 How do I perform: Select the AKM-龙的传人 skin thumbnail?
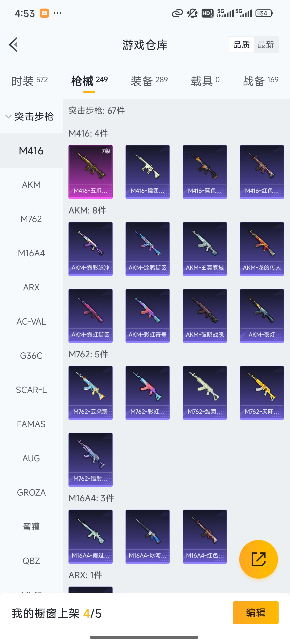[x=262, y=249]
